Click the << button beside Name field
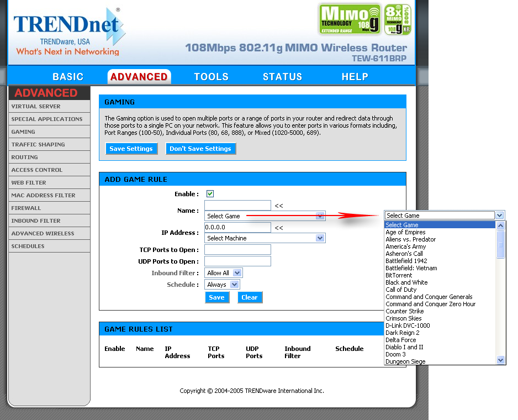Image resolution: width=518 pixels, height=420 pixels. pyautogui.click(x=279, y=206)
